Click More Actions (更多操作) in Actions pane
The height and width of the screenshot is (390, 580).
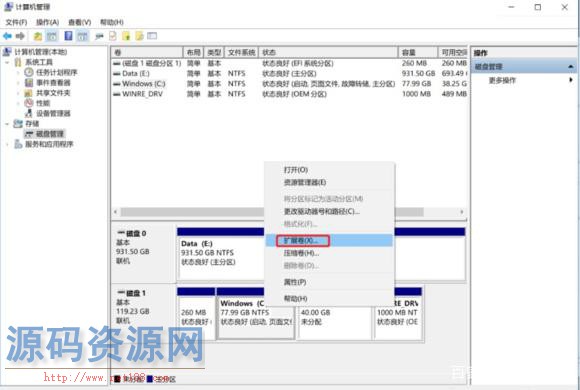point(502,80)
